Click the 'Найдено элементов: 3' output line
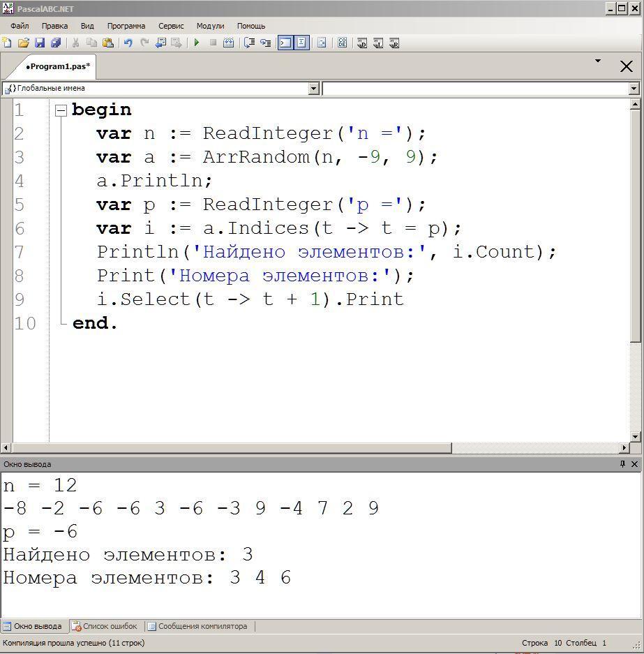This screenshot has width=644, height=654. (x=128, y=555)
